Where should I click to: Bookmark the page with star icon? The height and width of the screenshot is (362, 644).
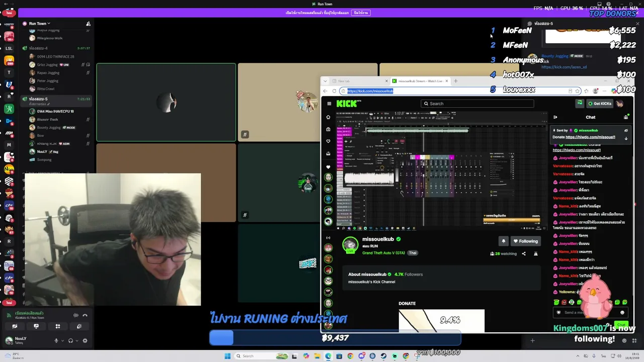click(x=578, y=91)
